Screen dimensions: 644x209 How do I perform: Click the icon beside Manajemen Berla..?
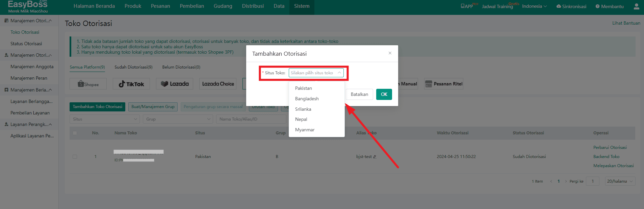click(6, 90)
